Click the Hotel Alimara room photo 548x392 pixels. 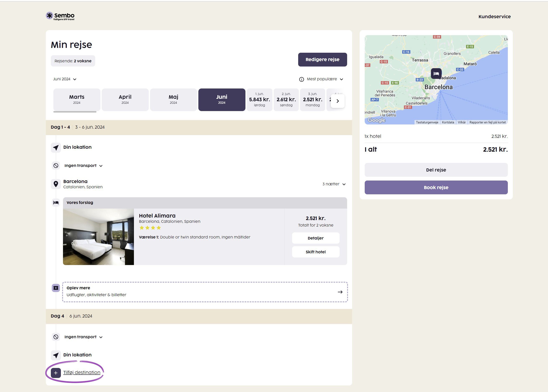coord(98,237)
